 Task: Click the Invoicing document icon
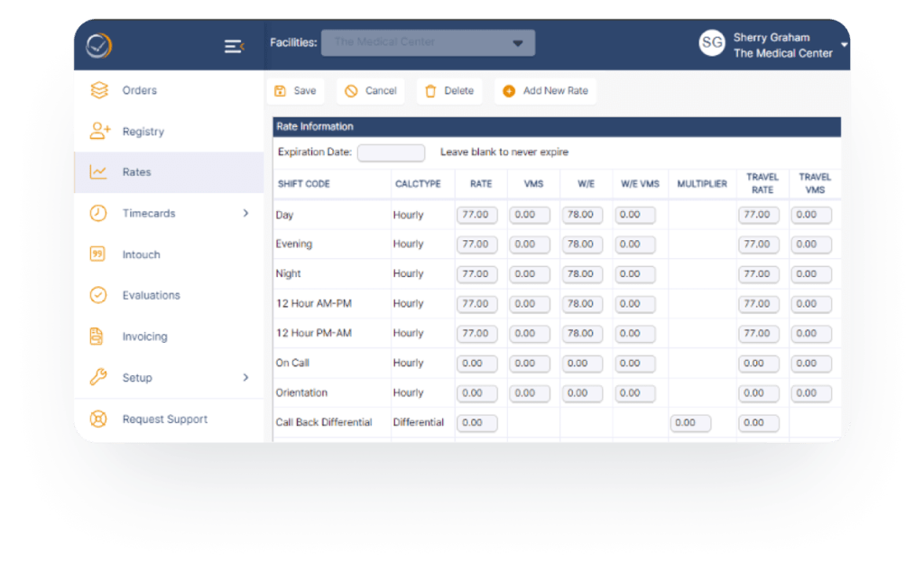pos(97,337)
